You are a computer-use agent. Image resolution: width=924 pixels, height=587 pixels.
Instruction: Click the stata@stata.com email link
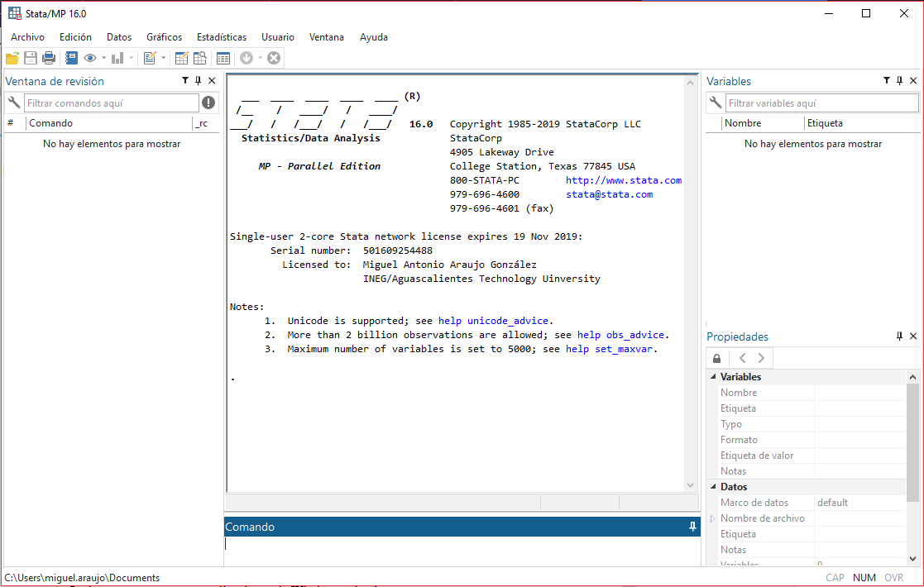click(610, 194)
